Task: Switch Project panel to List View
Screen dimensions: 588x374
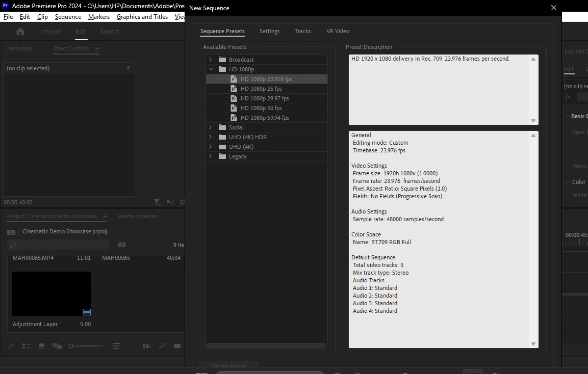Action: point(26,346)
